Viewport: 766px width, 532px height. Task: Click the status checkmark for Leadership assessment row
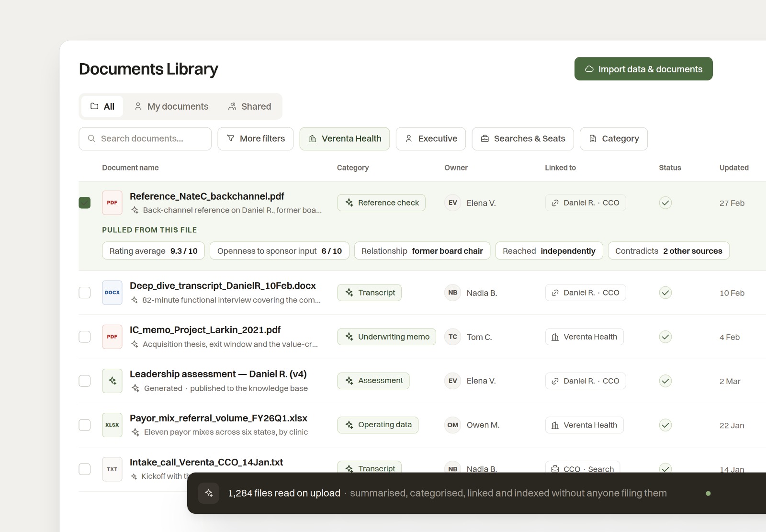pyautogui.click(x=665, y=381)
